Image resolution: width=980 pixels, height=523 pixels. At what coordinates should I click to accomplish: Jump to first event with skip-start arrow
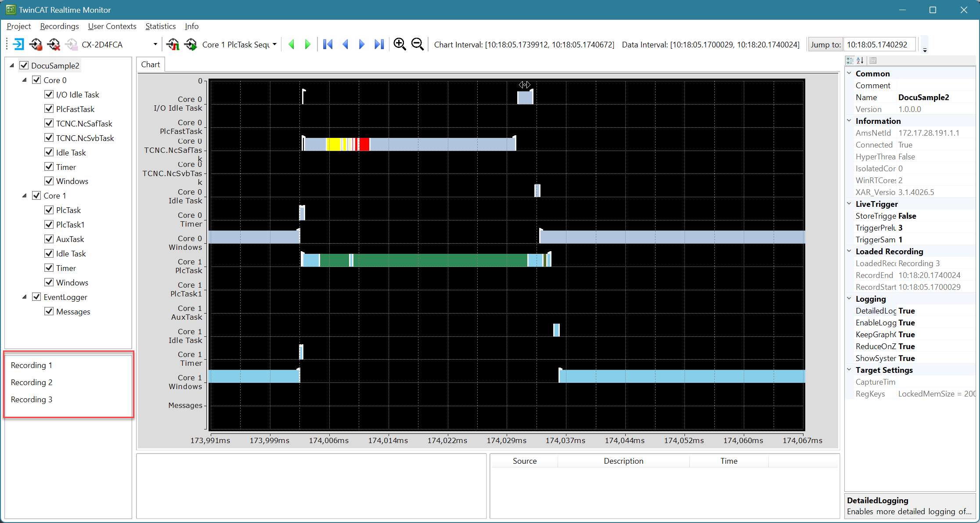coord(328,44)
